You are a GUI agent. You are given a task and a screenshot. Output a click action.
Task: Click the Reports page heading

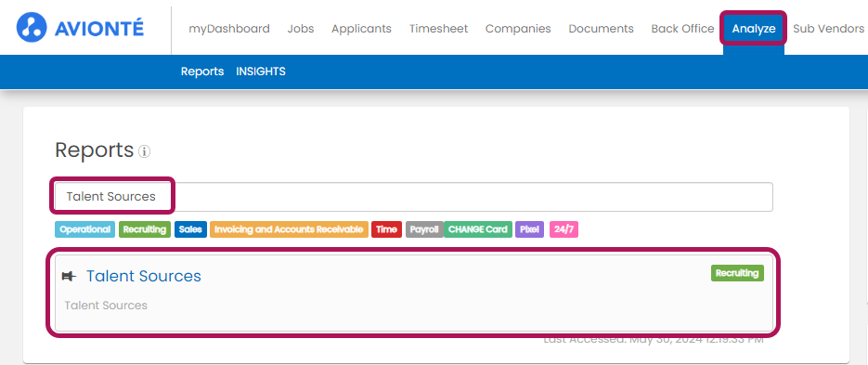(94, 150)
